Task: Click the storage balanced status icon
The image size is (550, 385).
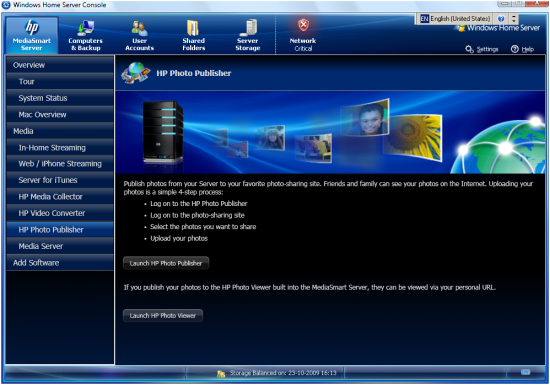Action: 221,374
